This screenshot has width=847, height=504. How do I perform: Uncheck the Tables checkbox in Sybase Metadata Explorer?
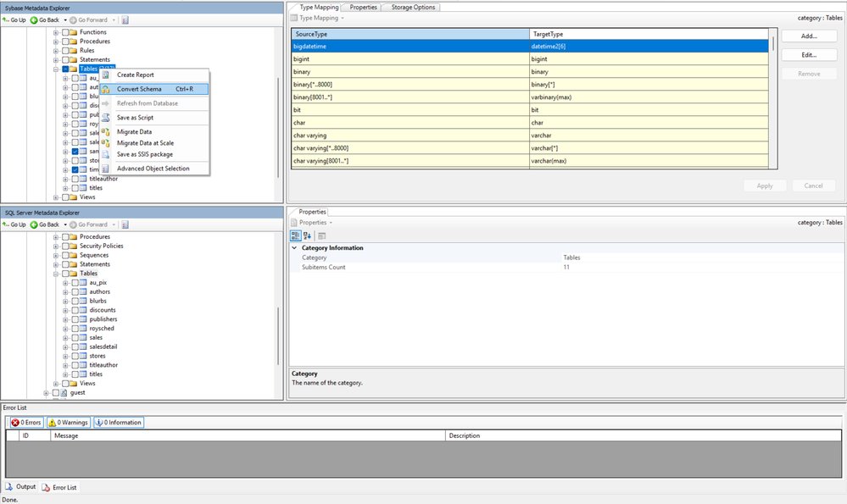point(64,68)
